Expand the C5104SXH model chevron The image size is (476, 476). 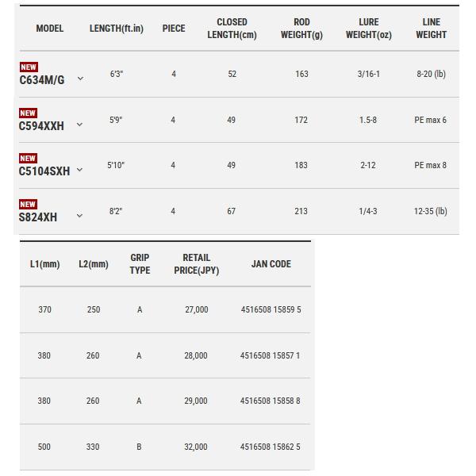(79, 170)
